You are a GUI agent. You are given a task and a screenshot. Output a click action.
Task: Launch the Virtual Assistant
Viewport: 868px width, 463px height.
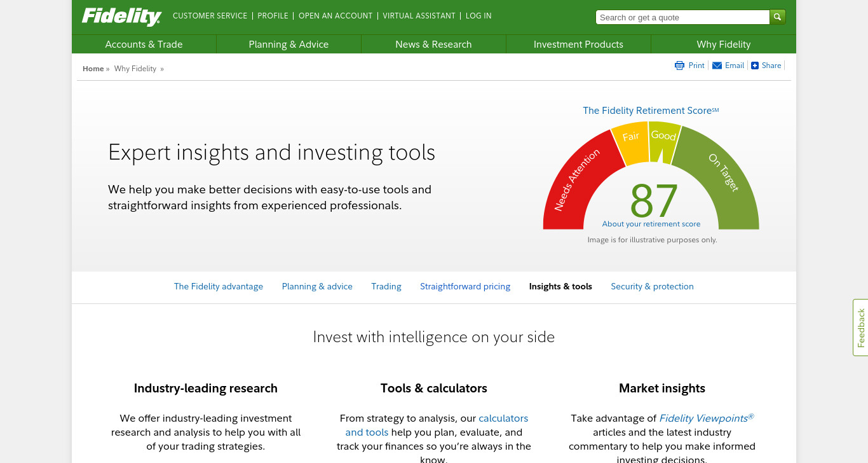419,16
